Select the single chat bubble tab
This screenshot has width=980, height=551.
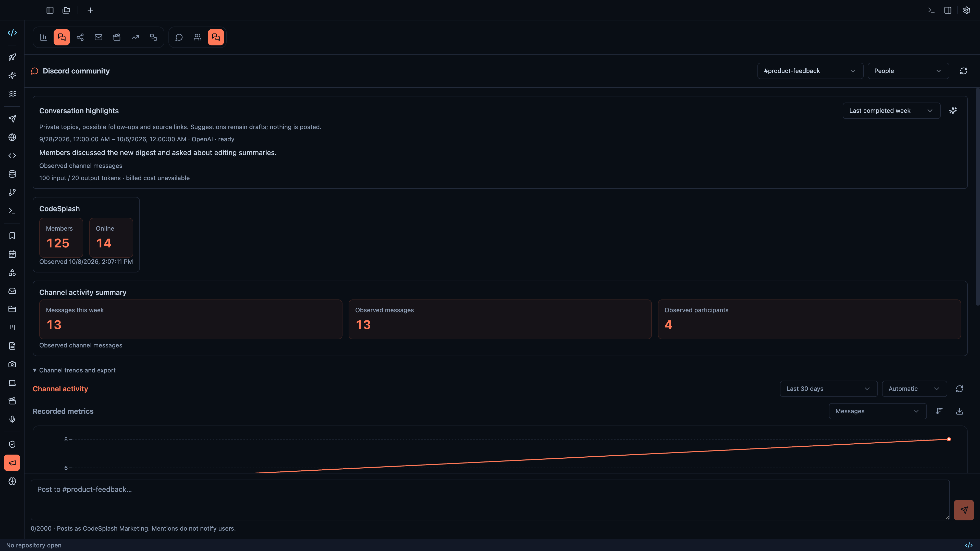click(179, 37)
